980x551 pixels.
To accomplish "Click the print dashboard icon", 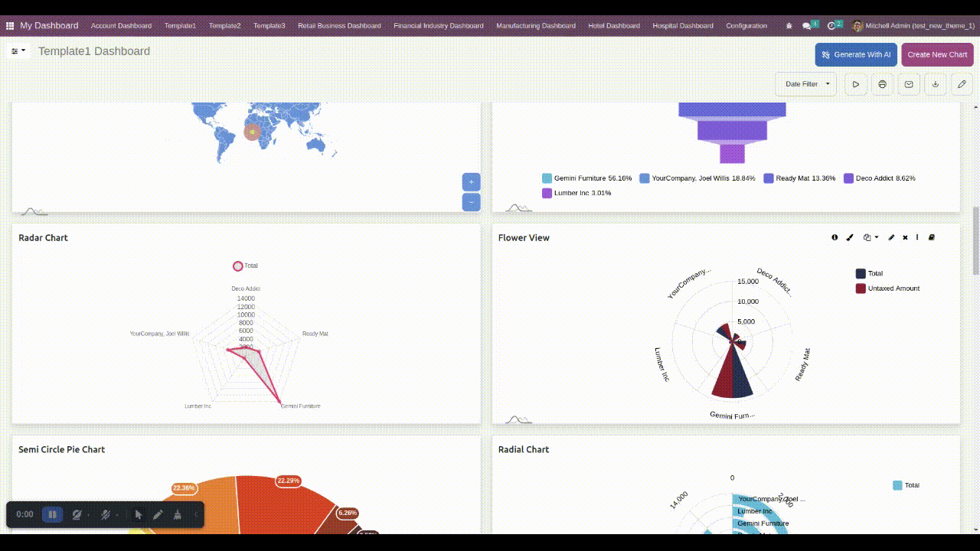I will pos(883,84).
